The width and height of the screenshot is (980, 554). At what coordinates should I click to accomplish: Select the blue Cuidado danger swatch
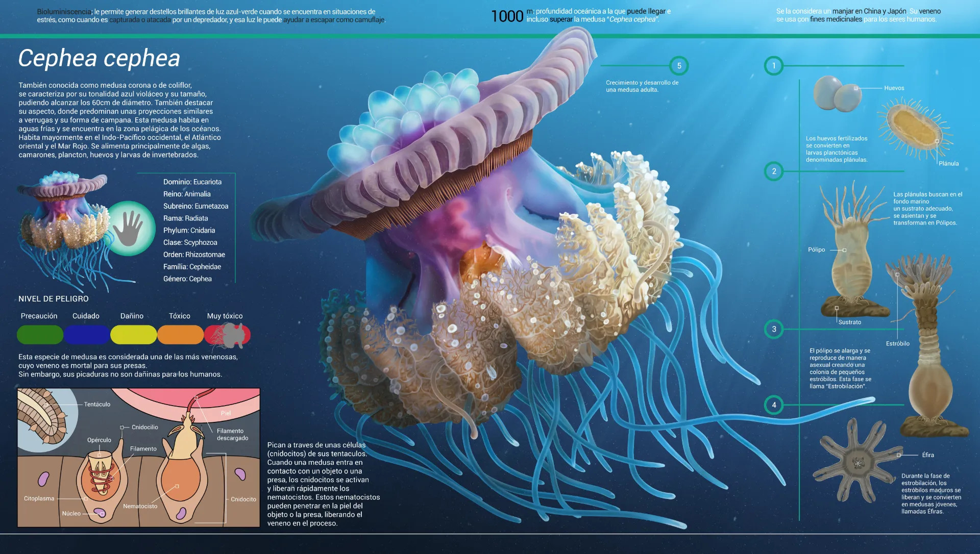click(86, 335)
